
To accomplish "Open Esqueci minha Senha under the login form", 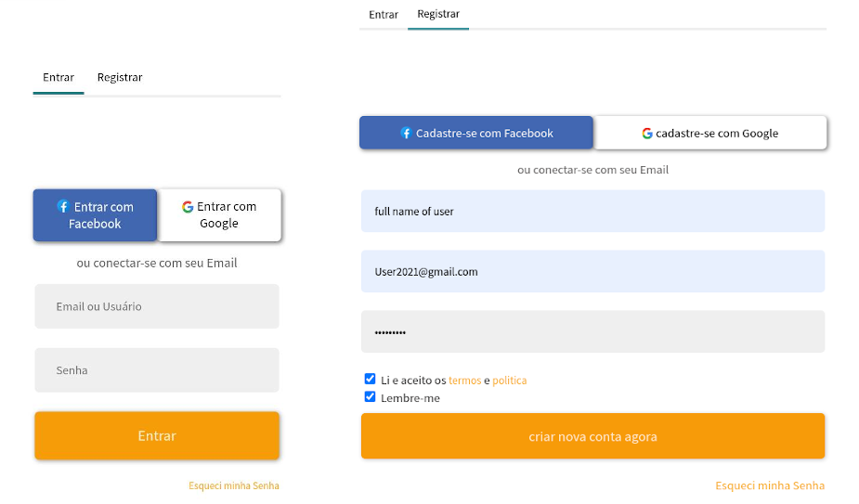I will click(x=234, y=485).
